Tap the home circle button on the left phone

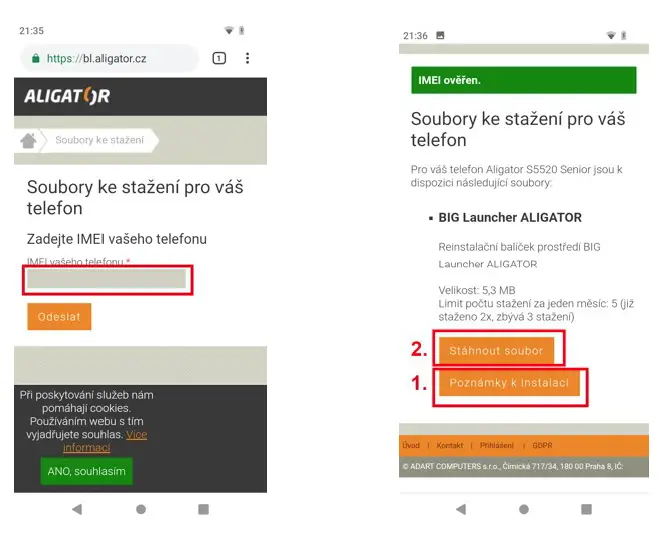[141, 509]
